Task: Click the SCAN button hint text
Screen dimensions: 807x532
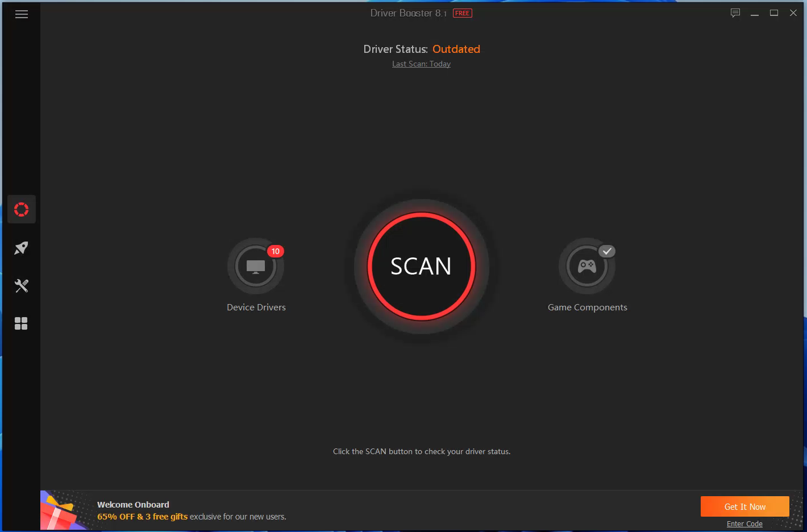Action: [x=422, y=452]
